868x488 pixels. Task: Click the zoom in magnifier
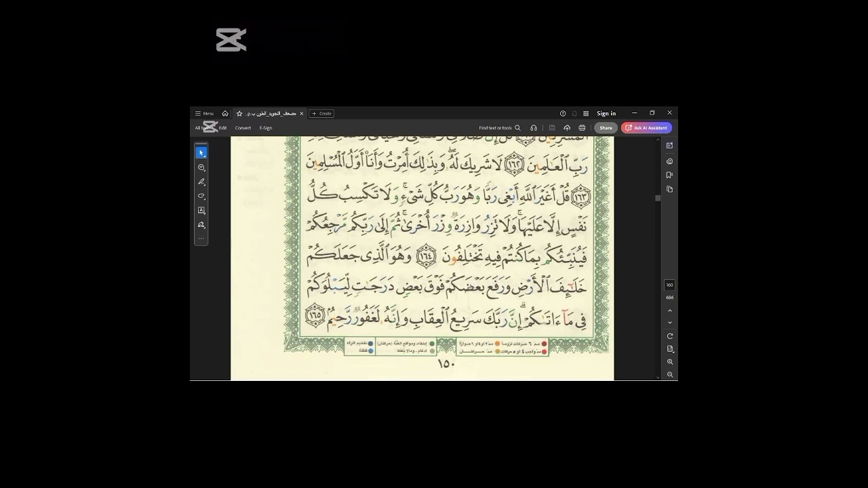670,362
